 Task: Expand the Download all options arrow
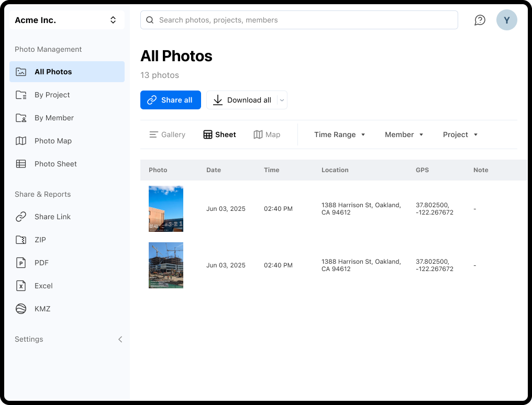282,100
